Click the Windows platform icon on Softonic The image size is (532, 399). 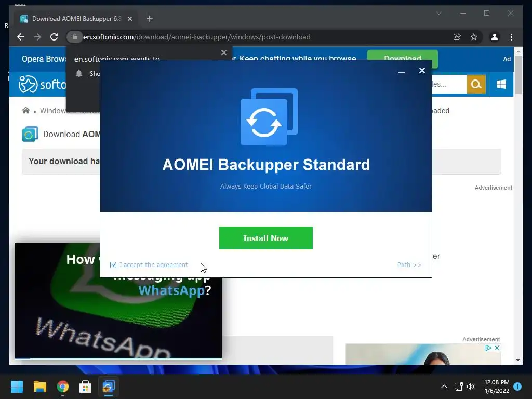point(501,84)
